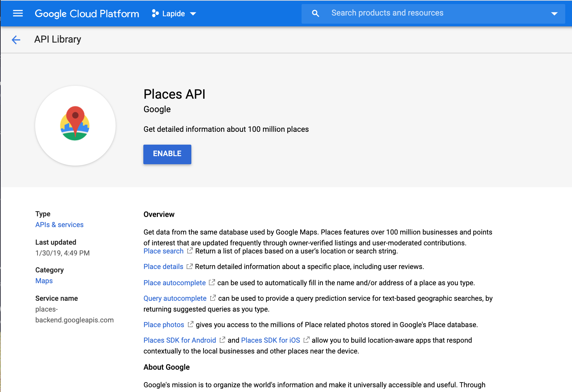Click external-link icon beside Place photos

(191, 324)
